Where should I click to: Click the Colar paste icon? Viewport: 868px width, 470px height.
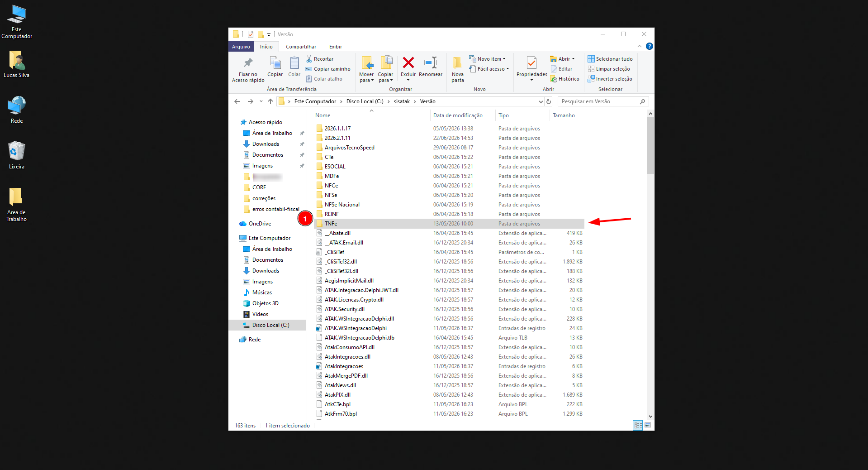tap(294, 67)
